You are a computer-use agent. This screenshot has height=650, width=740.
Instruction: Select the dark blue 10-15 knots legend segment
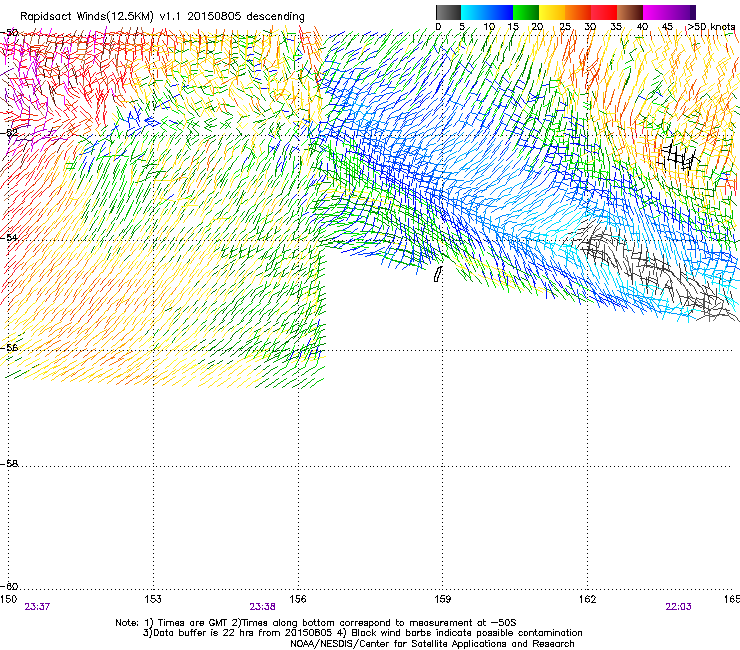pyautogui.click(x=500, y=12)
